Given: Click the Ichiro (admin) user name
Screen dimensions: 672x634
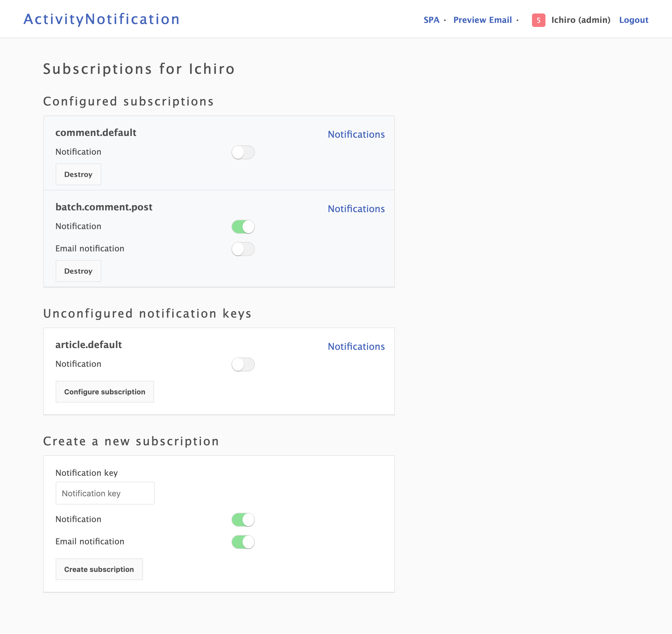Looking at the screenshot, I should (580, 20).
